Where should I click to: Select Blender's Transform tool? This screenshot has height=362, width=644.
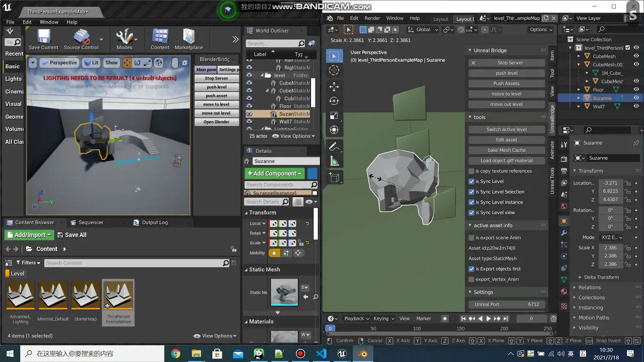click(334, 130)
